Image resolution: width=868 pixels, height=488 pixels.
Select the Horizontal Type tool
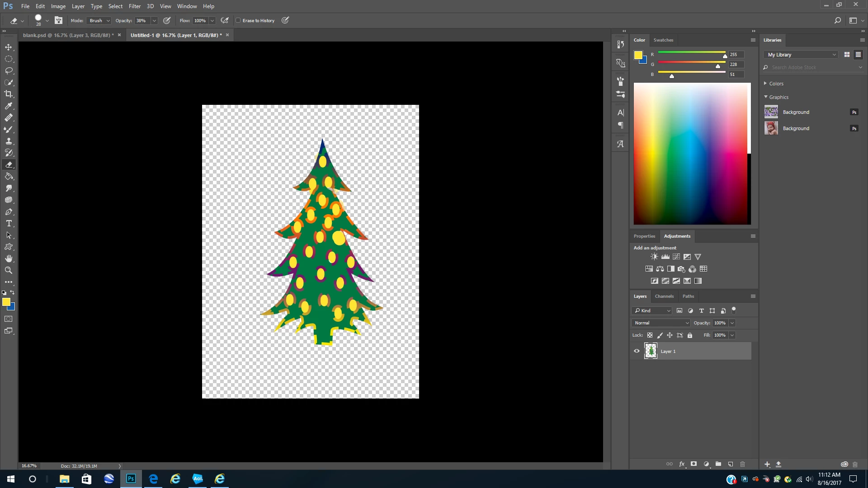pyautogui.click(x=9, y=224)
